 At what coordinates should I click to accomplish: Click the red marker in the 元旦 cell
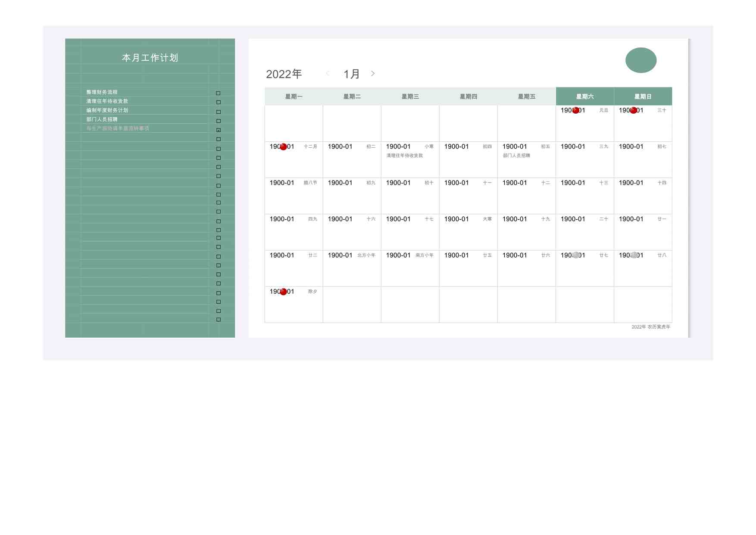576,110
